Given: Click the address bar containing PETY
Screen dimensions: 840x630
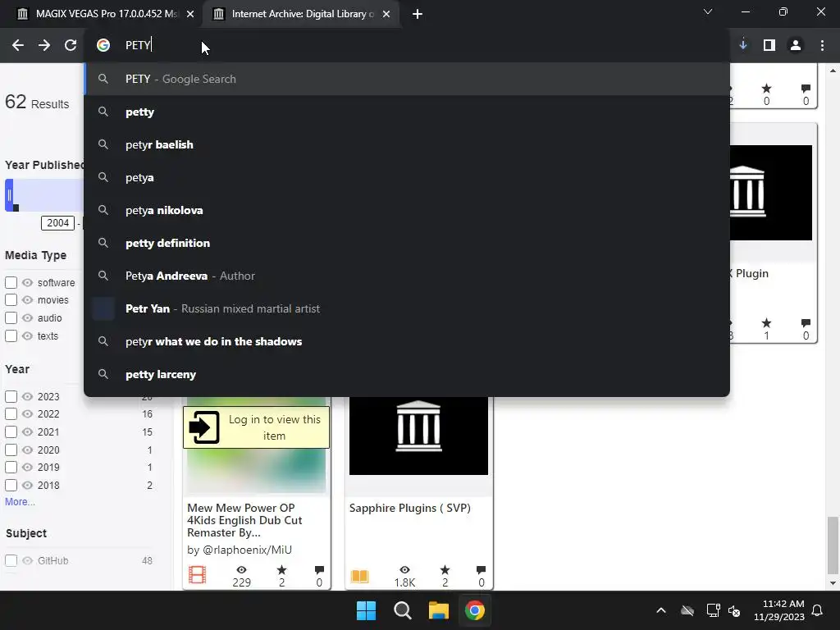Looking at the screenshot, I should (x=407, y=45).
